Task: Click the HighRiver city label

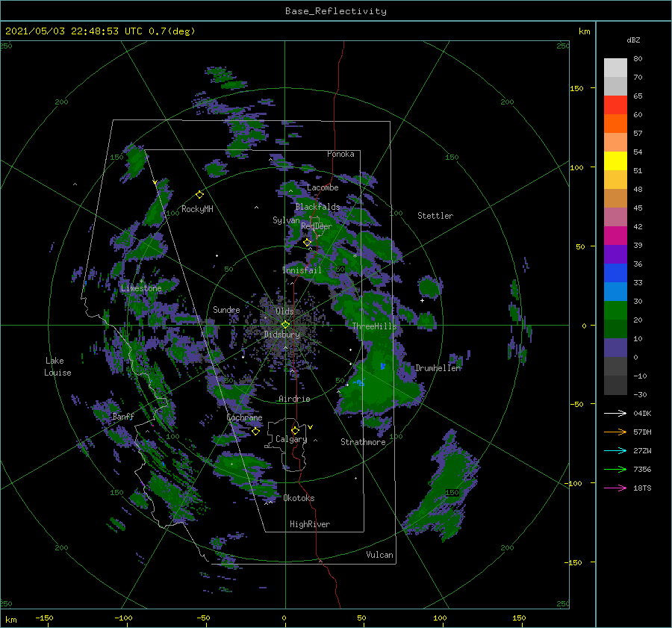Action: click(310, 524)
